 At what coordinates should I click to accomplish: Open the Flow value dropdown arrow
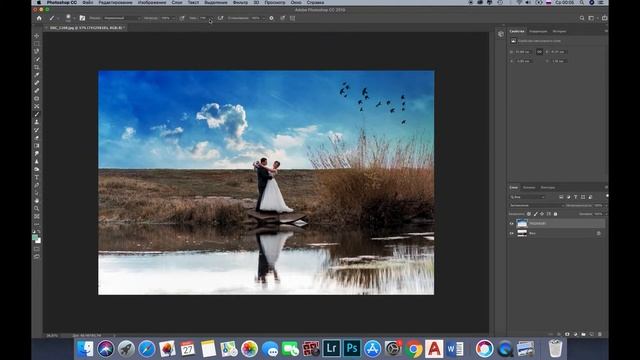[211, 18]
